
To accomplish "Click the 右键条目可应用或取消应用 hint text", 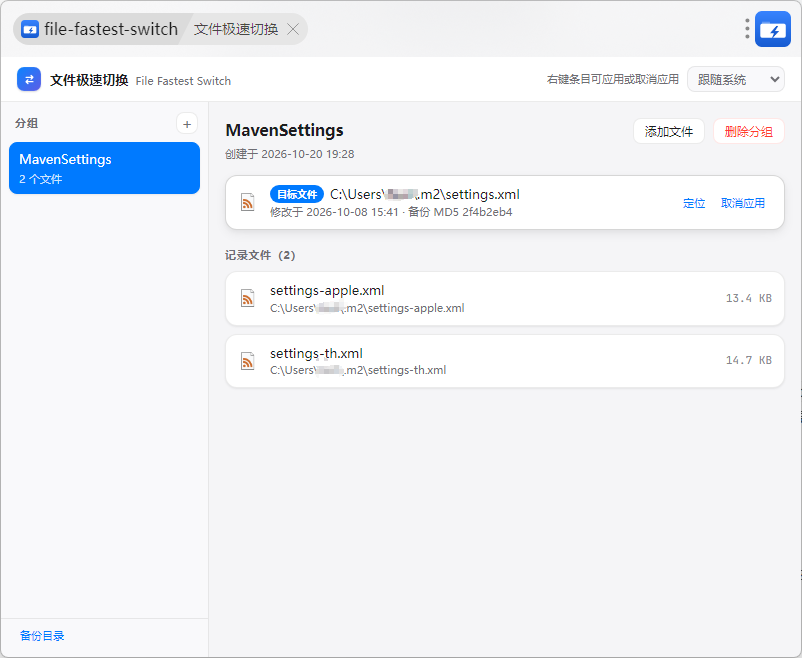I will pos(613,79).
